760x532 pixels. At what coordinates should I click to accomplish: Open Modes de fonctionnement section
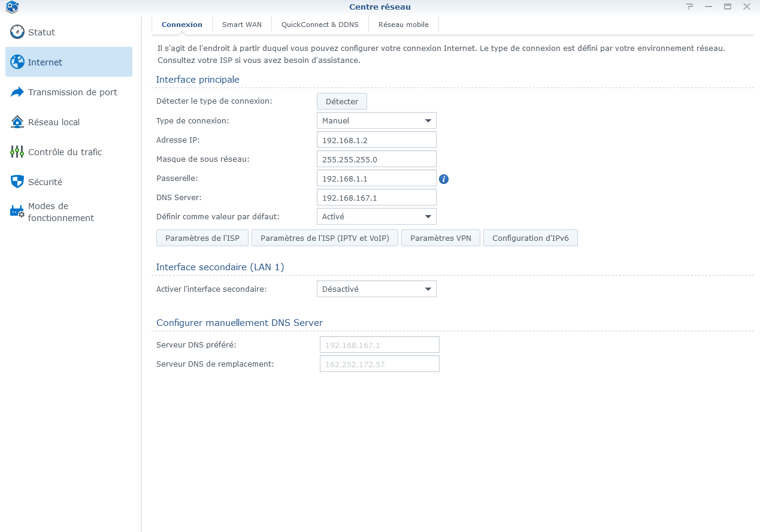pos(69,212)
